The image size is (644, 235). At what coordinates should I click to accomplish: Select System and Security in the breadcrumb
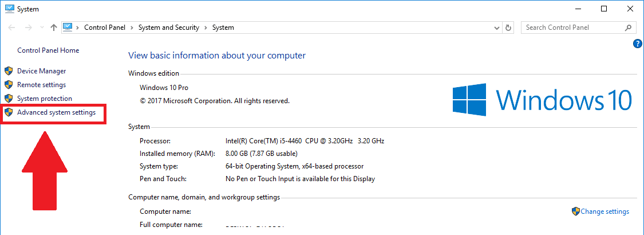pos(169,28)
